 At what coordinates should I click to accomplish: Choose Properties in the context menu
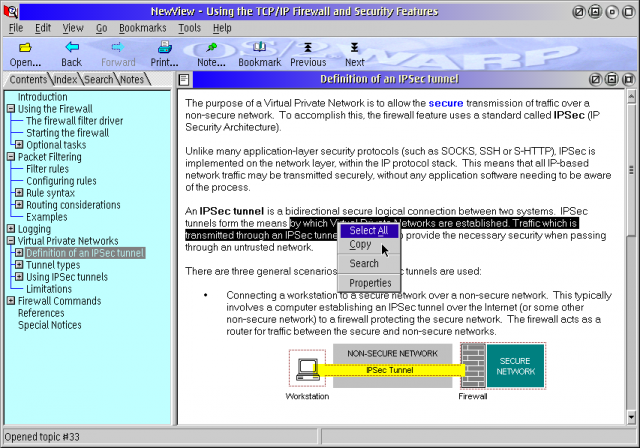pos(369,283)
